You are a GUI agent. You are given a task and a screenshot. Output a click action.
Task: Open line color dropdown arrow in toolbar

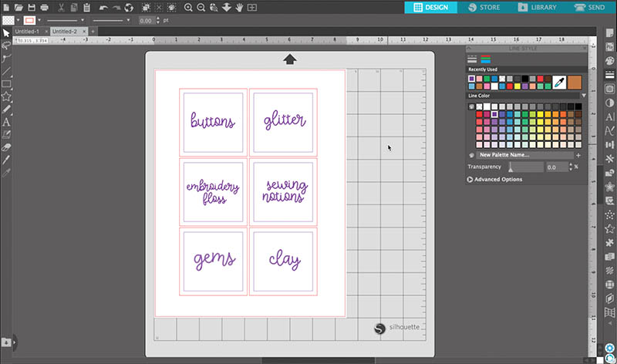[39, 21]
